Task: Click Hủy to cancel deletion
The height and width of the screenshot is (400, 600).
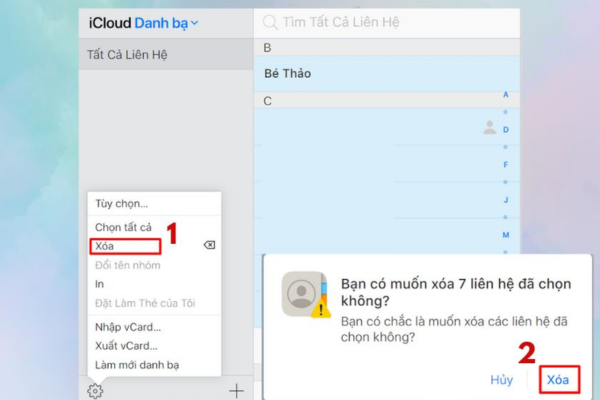Action: (501, 380)
